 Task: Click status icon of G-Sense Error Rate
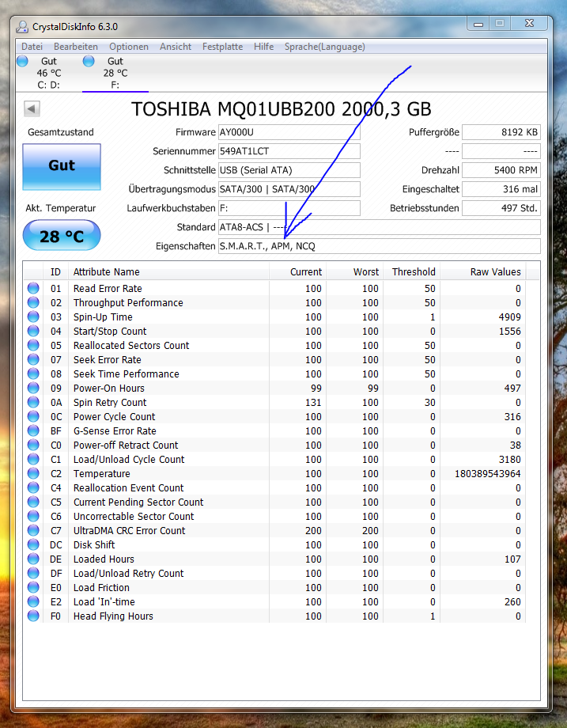coord(33,430)
